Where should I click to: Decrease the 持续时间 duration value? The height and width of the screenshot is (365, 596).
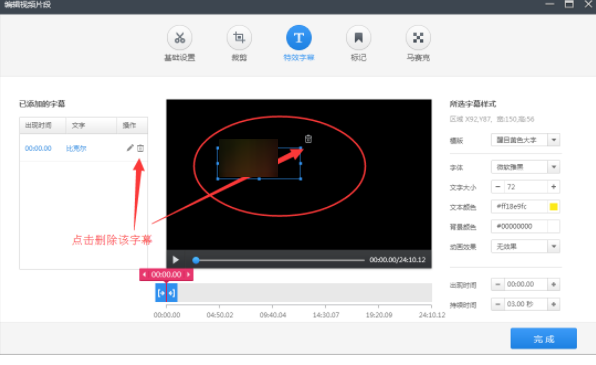(498, 304)
